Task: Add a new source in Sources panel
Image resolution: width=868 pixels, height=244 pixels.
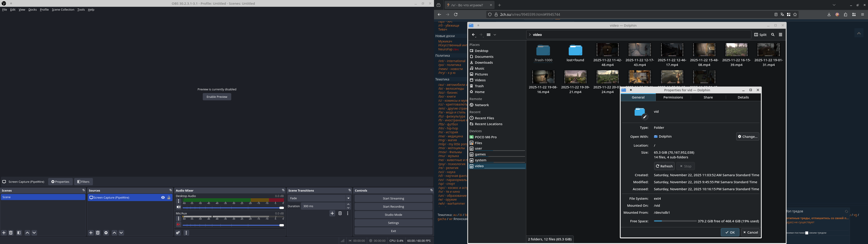Action: point(91,233)
